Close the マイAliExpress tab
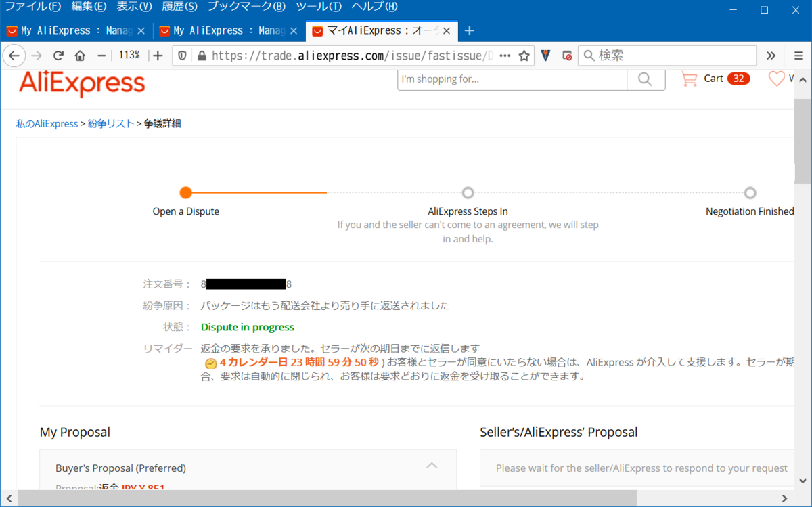The width and height of the screenshot is (812, 507). pyautogui.click(x=447, y=30)
